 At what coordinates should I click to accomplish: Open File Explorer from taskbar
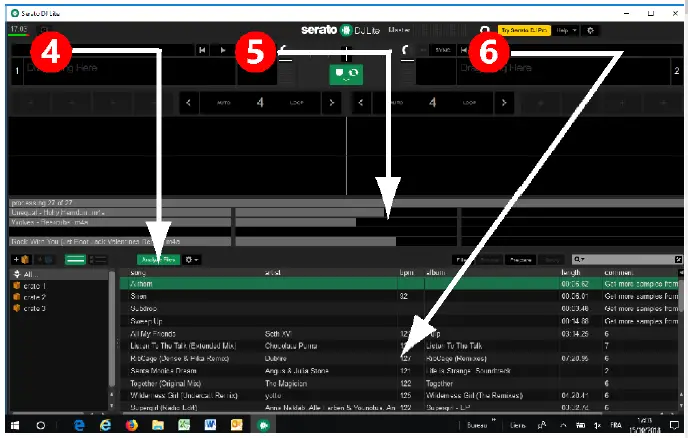click(158, 425)
